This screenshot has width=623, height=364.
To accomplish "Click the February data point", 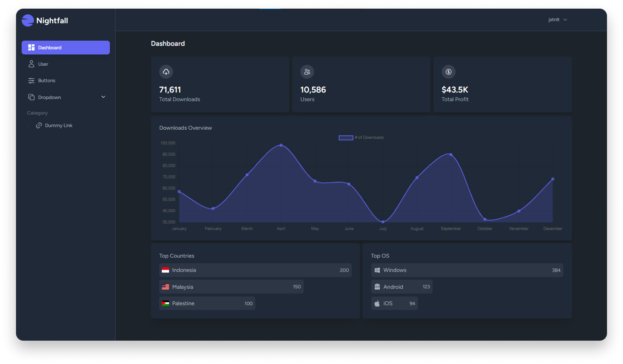I will coord(213,208).
